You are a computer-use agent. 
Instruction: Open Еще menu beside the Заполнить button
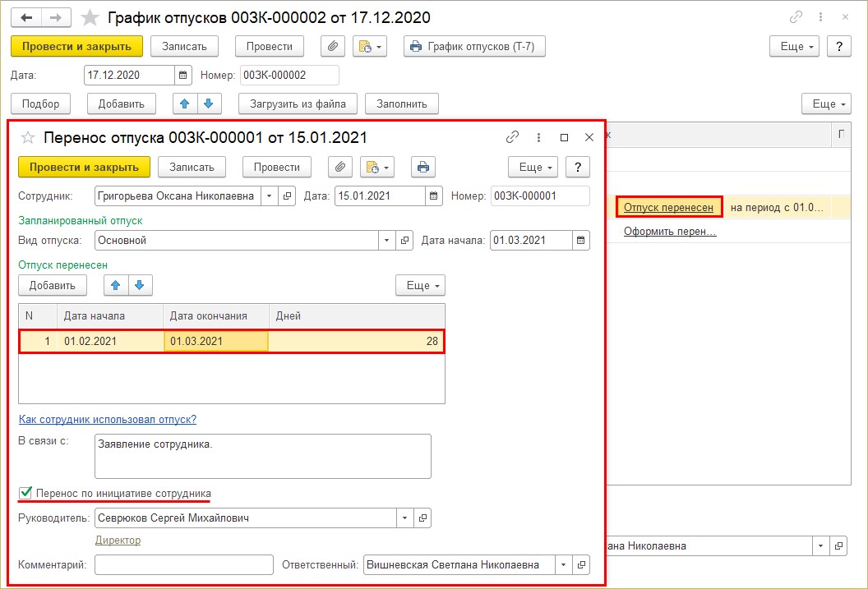pos(826,104)
